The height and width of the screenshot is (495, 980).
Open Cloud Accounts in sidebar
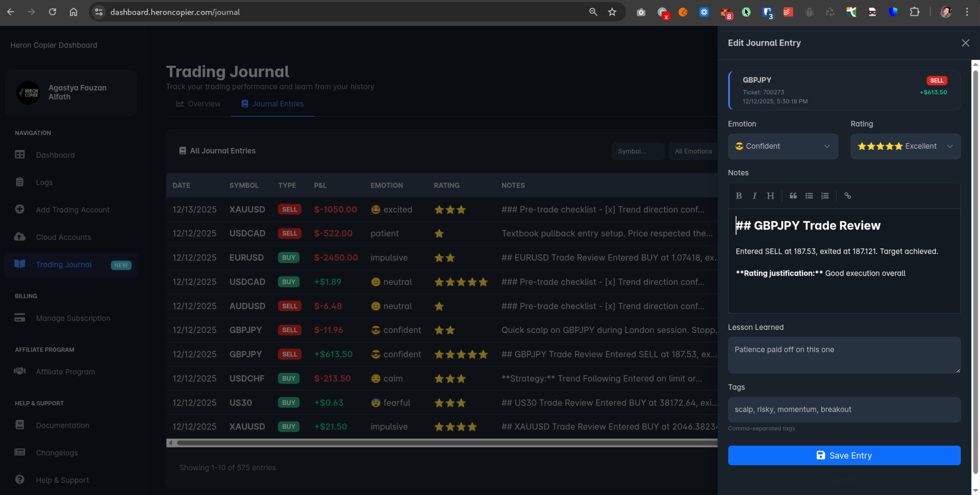(x=63, y=237)
